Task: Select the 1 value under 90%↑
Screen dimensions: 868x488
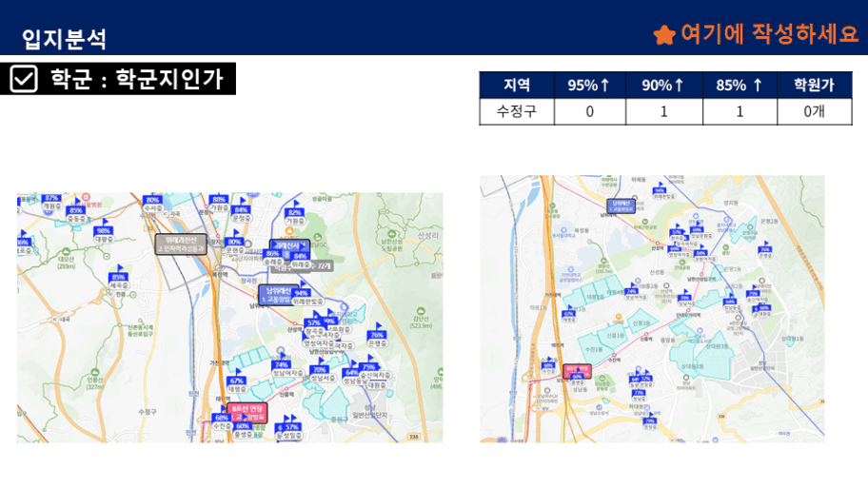Action: pyautogui.click(x=663, y=111)
